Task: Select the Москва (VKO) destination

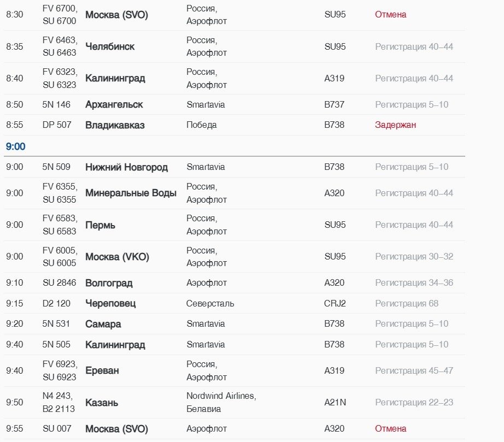Action: 117,257
